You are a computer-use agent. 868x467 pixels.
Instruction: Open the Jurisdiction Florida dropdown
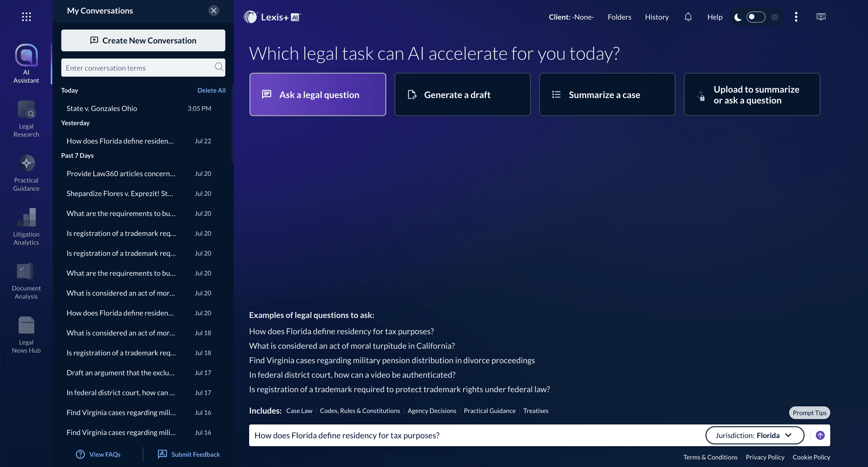[754, 435]
